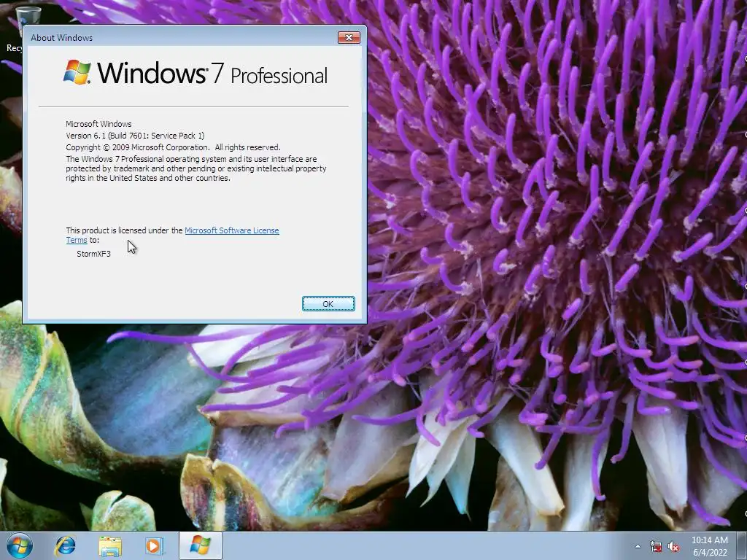Click the 6/4/2022 date in the taskbar

(x=710, y=553)
